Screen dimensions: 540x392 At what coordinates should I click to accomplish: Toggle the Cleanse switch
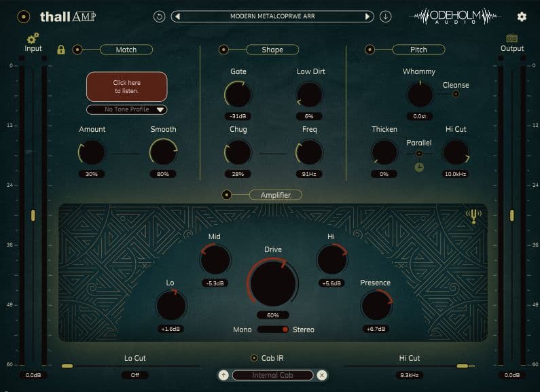(456, 94)
